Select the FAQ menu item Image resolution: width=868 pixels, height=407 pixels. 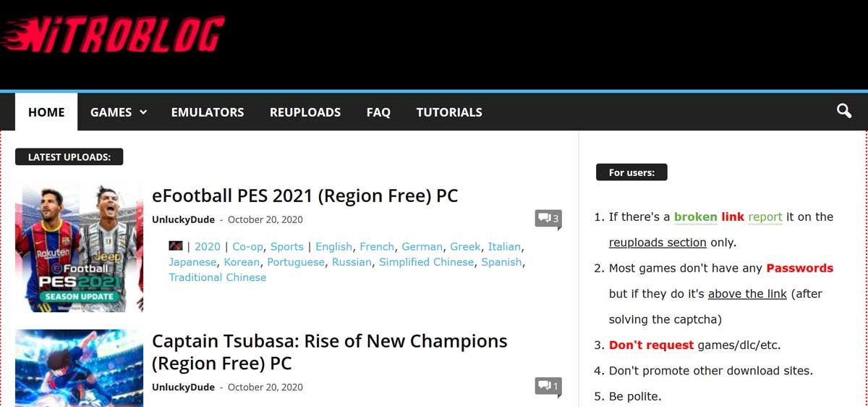click(378, 112)
